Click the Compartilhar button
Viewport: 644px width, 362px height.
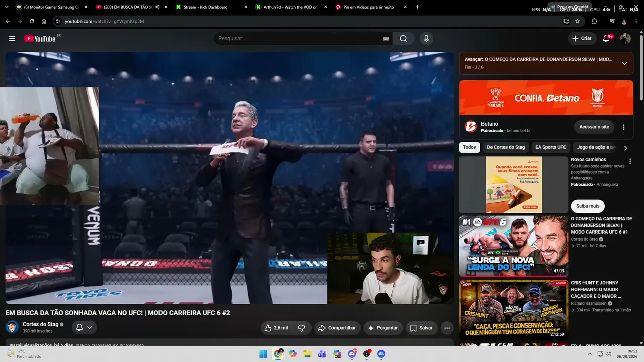click(338, 328)
